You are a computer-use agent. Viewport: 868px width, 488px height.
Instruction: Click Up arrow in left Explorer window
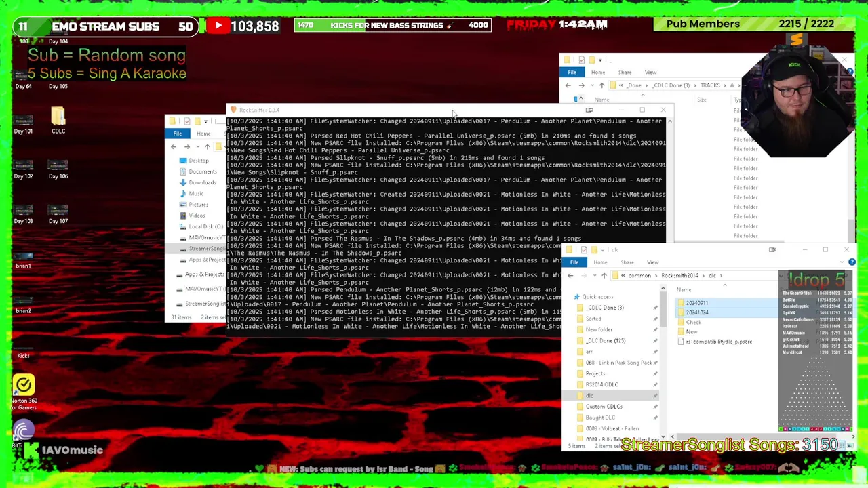(x=207, y=147)
